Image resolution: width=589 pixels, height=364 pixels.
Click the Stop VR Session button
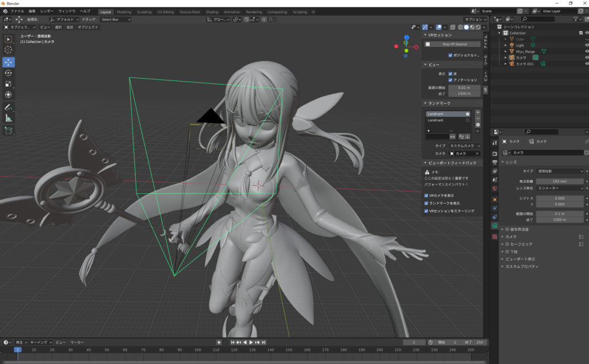454,44
